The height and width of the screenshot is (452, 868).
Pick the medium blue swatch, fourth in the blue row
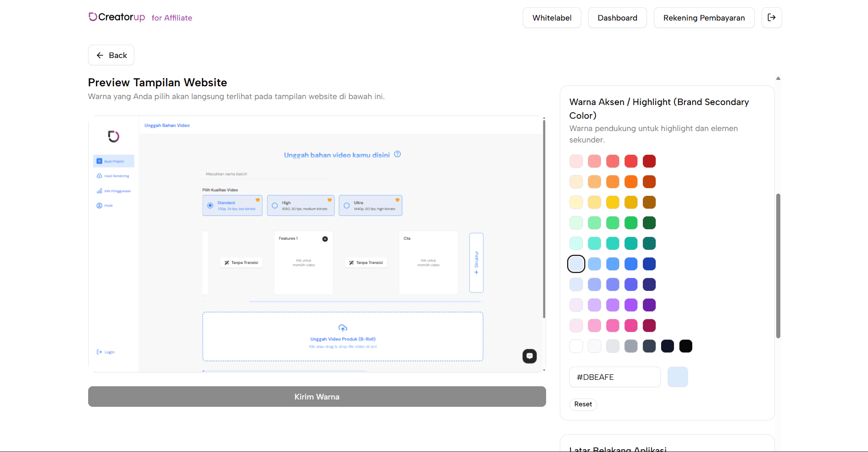pyautogui.click(x=631, y=264)
